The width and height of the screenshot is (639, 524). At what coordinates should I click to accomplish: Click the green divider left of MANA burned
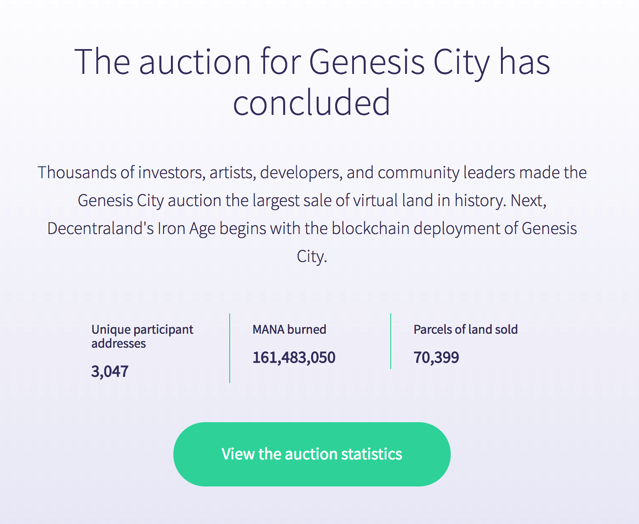(x=229, y=348)
